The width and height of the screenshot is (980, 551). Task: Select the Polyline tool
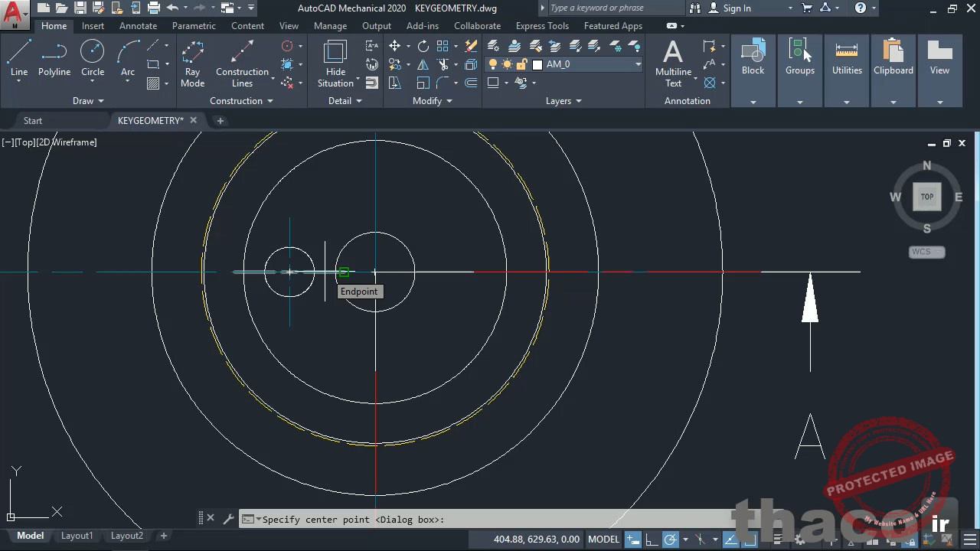click(54, 58)
